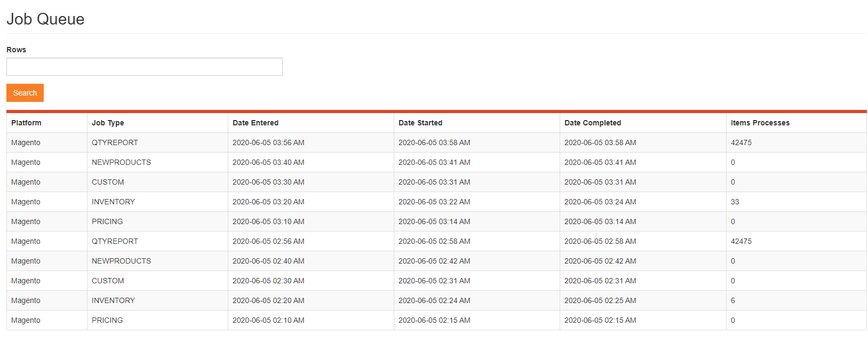Screen dimensions: 868x342
Task: Click the Platform column header
Action: point(26,123)
